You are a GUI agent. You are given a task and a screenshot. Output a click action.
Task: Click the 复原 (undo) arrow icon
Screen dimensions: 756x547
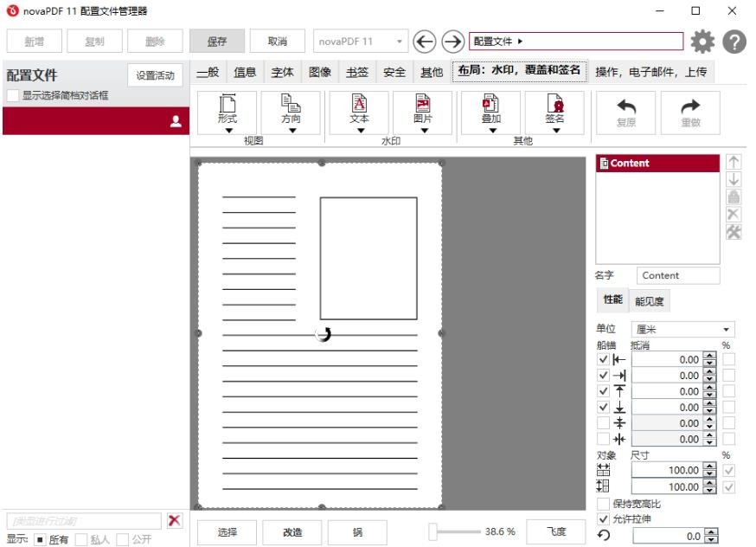(x=625, y=111)
